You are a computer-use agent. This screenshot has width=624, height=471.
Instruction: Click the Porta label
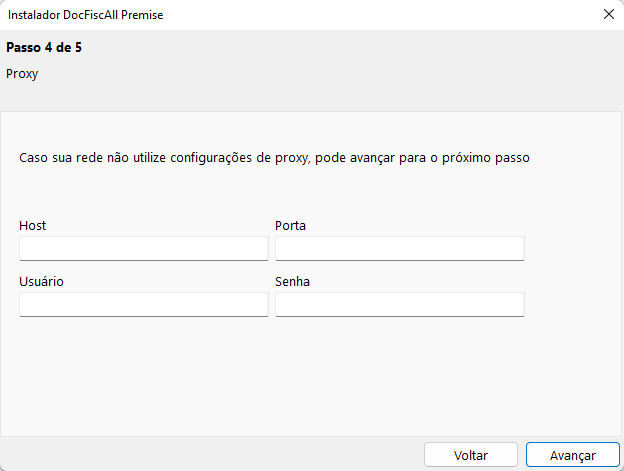pyautogui.click(x=290, y=226)
